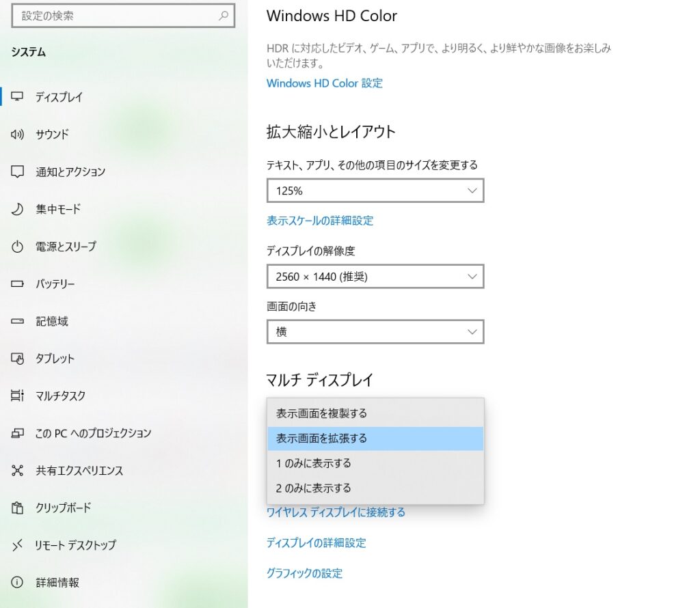
Task: Click the 記憶域 storage drive icon
Action: pyautogui.click(x=17, y=320)
